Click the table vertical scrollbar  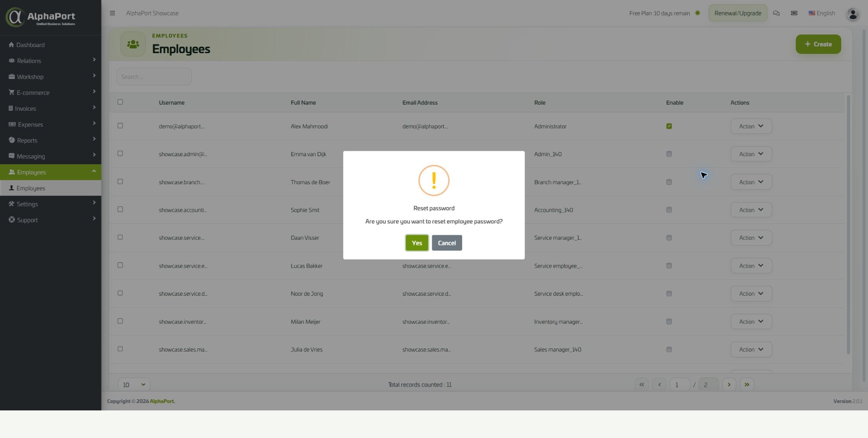[x=848, y=224]
